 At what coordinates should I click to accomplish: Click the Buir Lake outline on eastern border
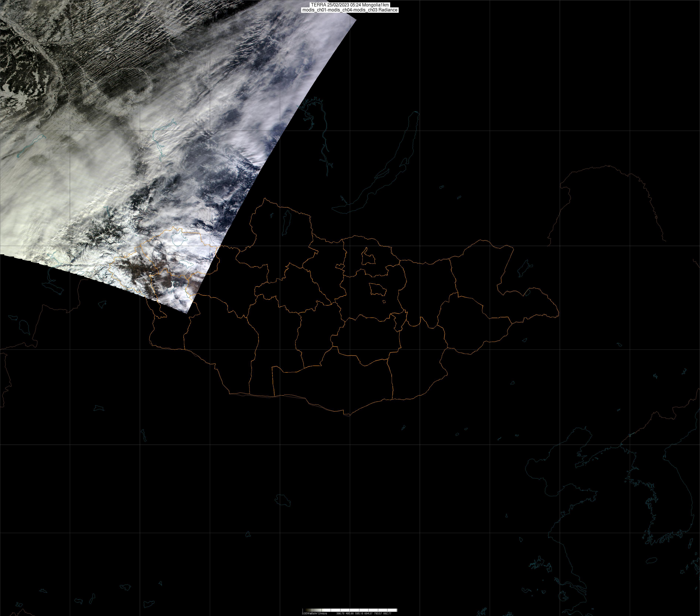528,292
